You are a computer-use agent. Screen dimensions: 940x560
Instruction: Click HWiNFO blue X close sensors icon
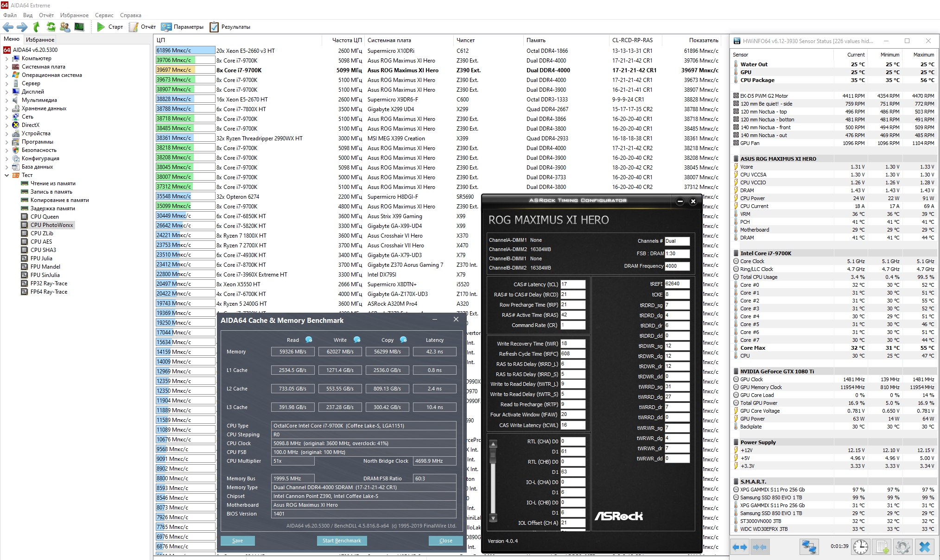(924, 547)
